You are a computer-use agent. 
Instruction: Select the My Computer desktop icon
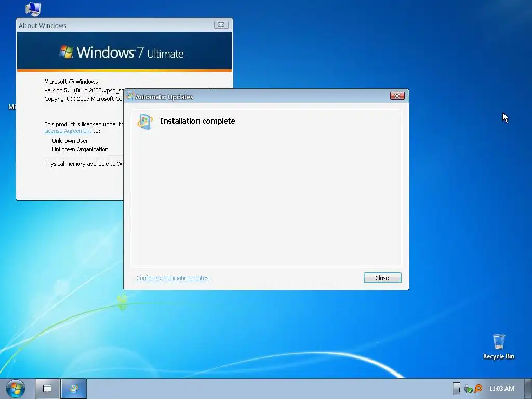pos(33,9)
